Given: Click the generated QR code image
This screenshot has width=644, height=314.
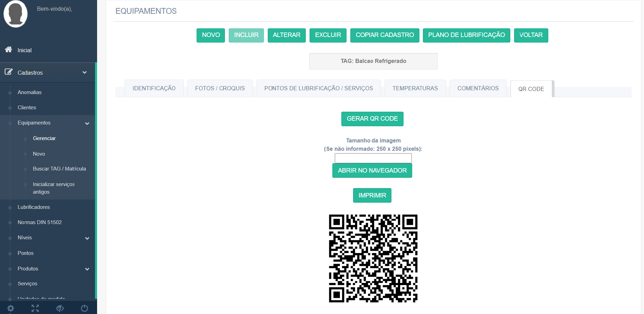Looking at the screenshot, I should click(x=373, y=258).
